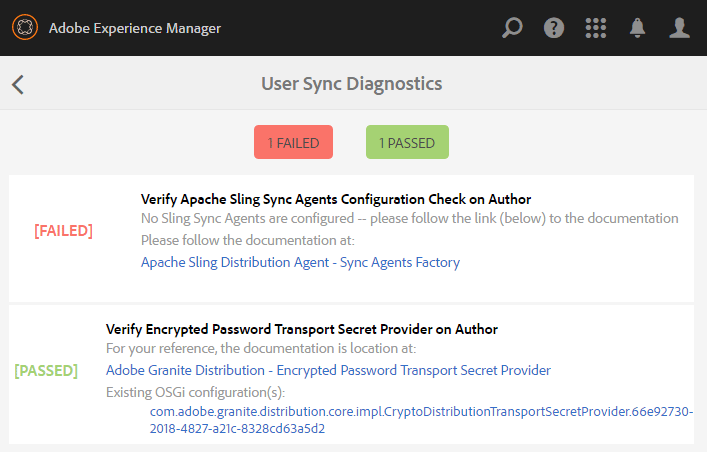This screenshot has height=452, width=707.
Task: Open the user profile icon
Action: point(680,28)
